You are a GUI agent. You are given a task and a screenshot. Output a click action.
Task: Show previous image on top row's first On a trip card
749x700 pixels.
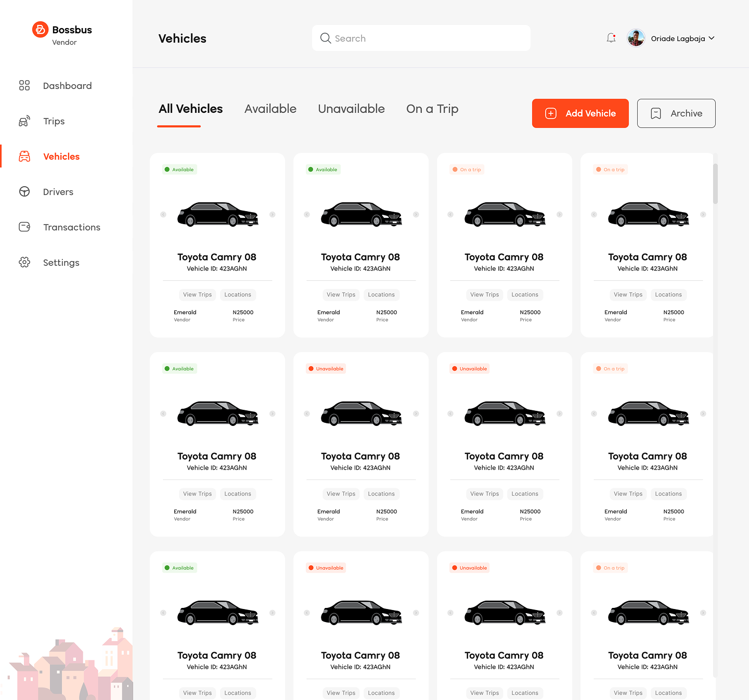(x=450, y=214)
